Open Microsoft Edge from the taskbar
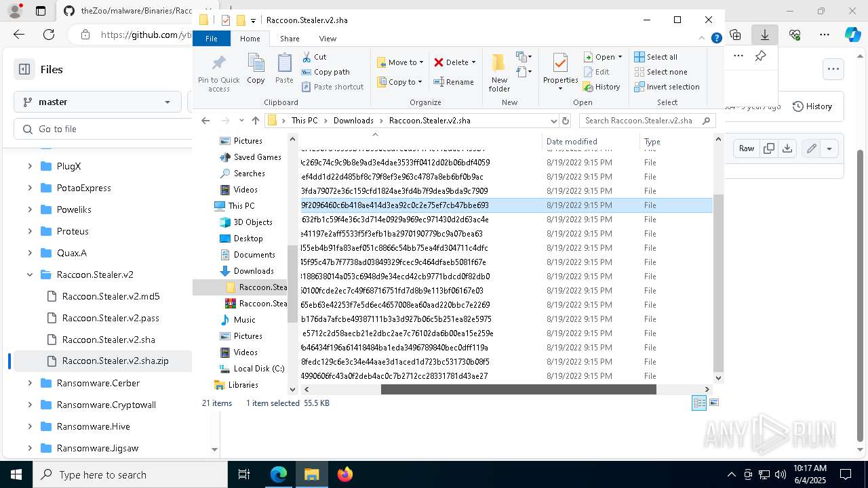The image size is (868, 488). pyautogui.click(x=279, y=474)
